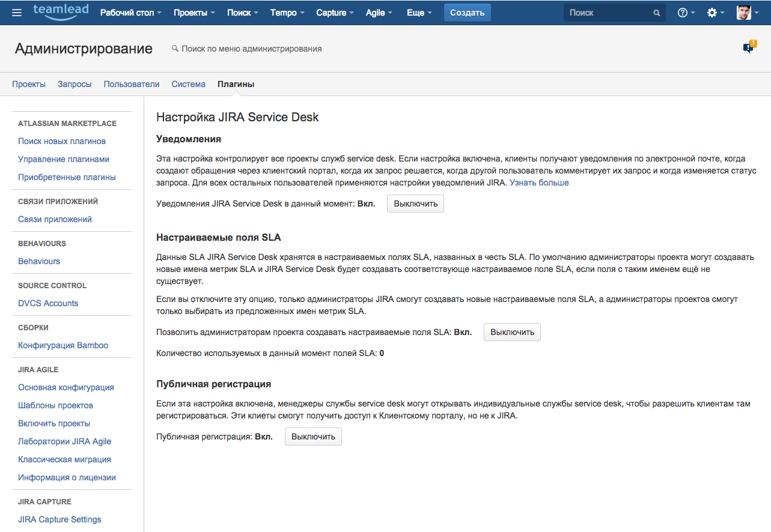The width and height of the screenshot is (771, 532).
Task: Click the magnifier in the administration search
Action: click(x=174, y=48)
